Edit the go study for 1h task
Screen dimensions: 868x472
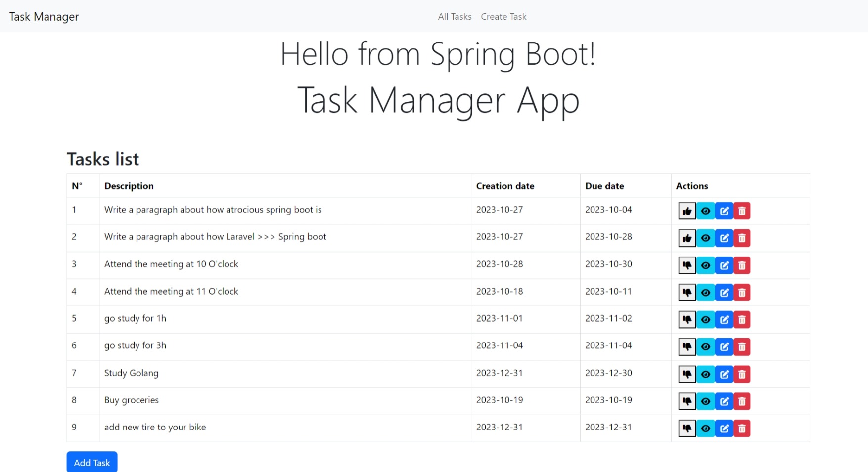(724, 320)
